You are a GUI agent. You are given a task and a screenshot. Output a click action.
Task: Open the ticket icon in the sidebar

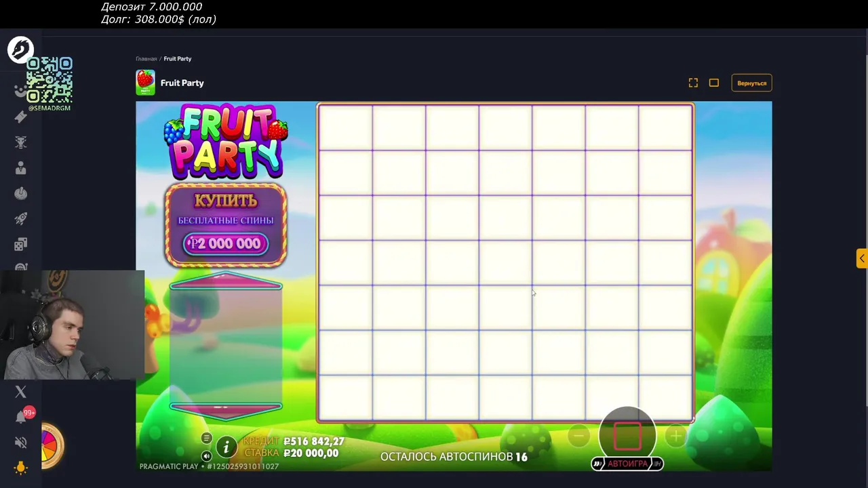20,117
